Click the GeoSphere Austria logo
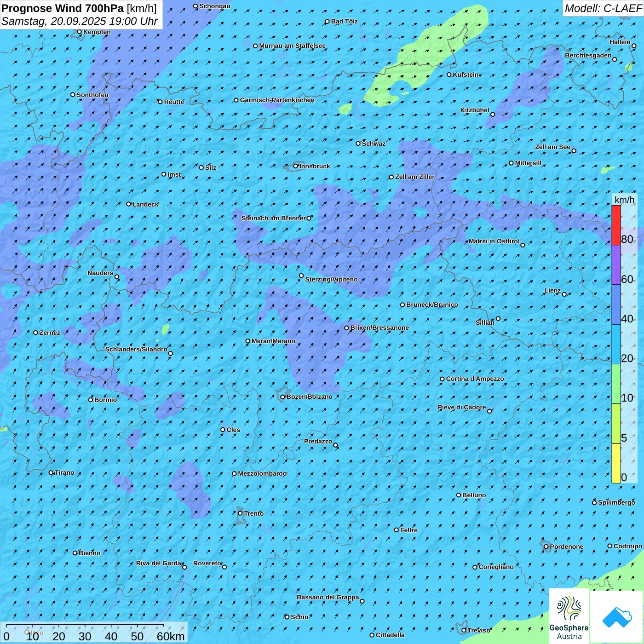Viewport: 644px width, 644px height. pyautogui.click(x=569, y=616)
